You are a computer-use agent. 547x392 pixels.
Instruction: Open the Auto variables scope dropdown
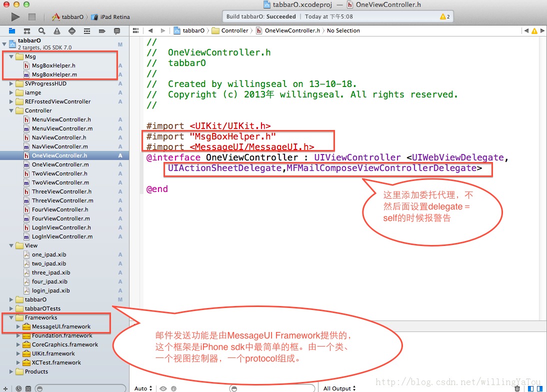(x=143, y=388)
